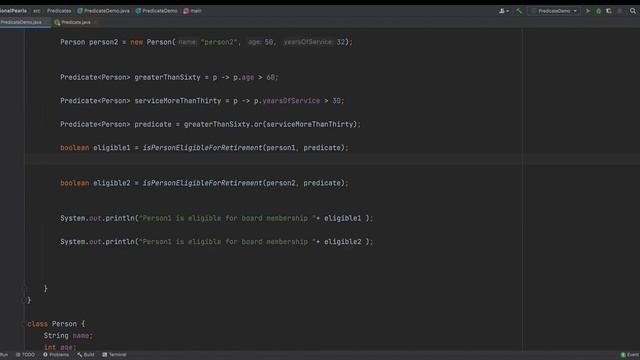Image resolution: width=640 pixels, height=360 pixels.
Task: Start debugging with the bug icon
Action: (598, 11)
